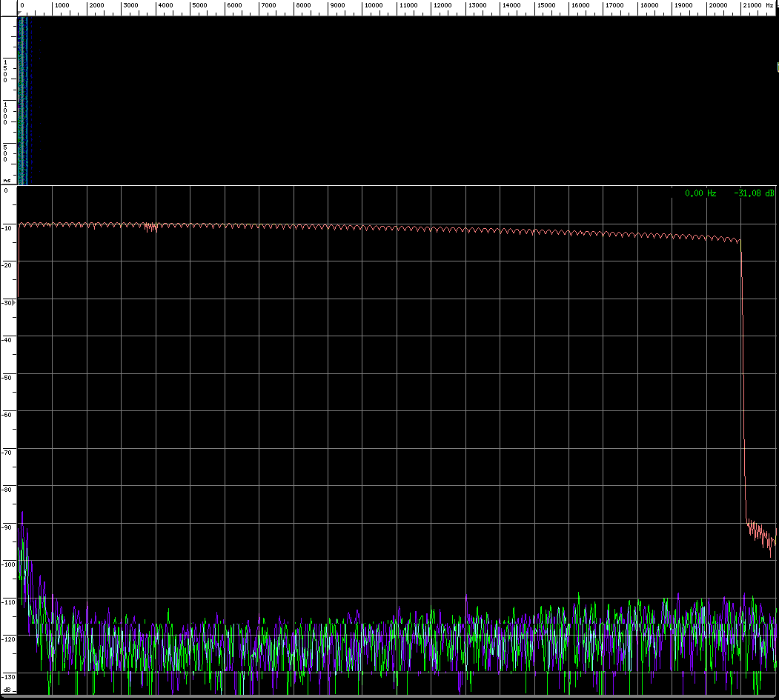Click the 11000 label on frequency ruler

pos(408,5)
